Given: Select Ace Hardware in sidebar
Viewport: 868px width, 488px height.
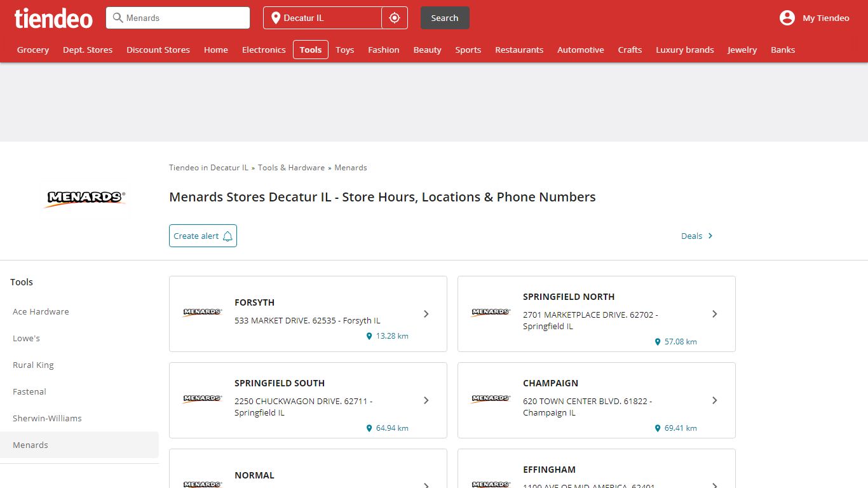Looking at the screenshot, I should (41, 311).
